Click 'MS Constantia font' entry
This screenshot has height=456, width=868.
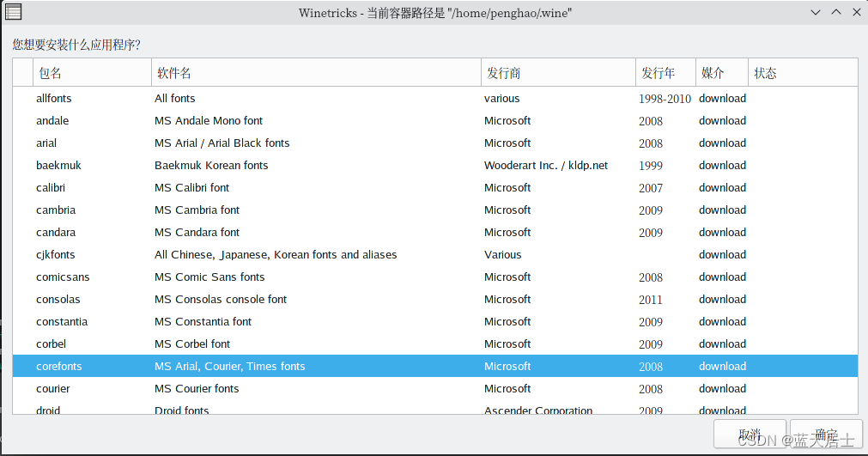pos(203,321)
